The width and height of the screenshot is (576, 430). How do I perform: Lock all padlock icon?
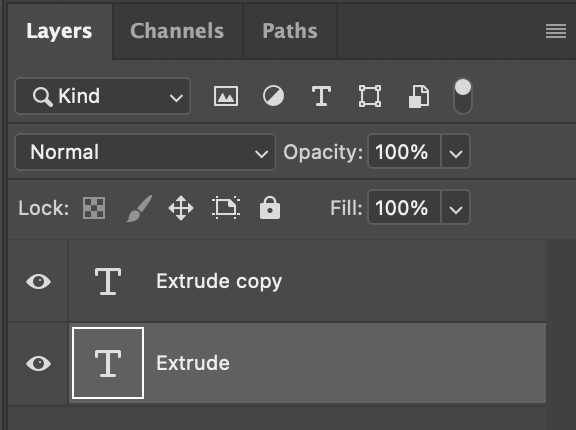[270, 208]
